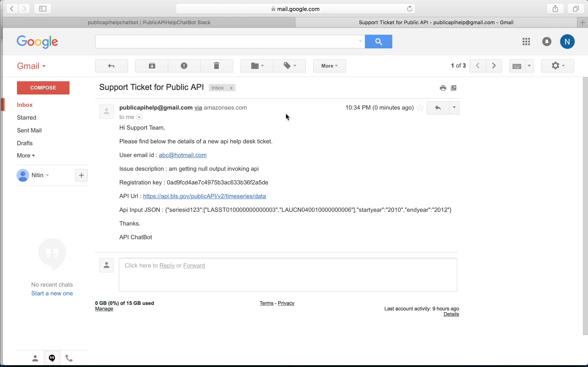Open the More actions dropdown

pyautogui.click(x=329, y=66)
